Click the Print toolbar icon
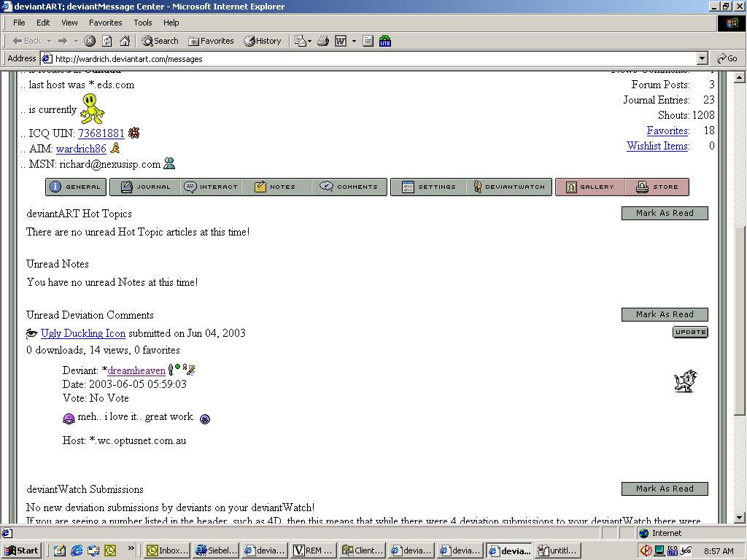The width and height of the screenshot is (747, 560). click(x=323, y=41)
